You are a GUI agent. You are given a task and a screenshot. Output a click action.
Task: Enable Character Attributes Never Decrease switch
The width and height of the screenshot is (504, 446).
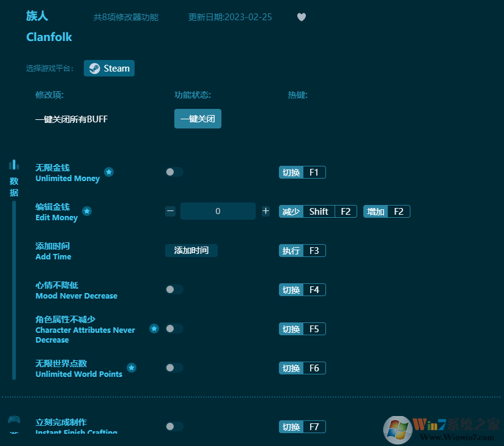pos(174,329)
